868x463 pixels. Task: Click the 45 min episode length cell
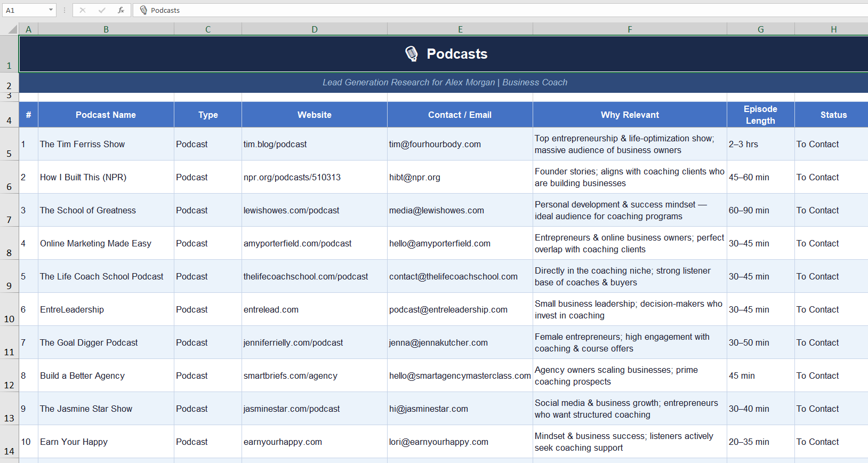[x=761, y=376]
